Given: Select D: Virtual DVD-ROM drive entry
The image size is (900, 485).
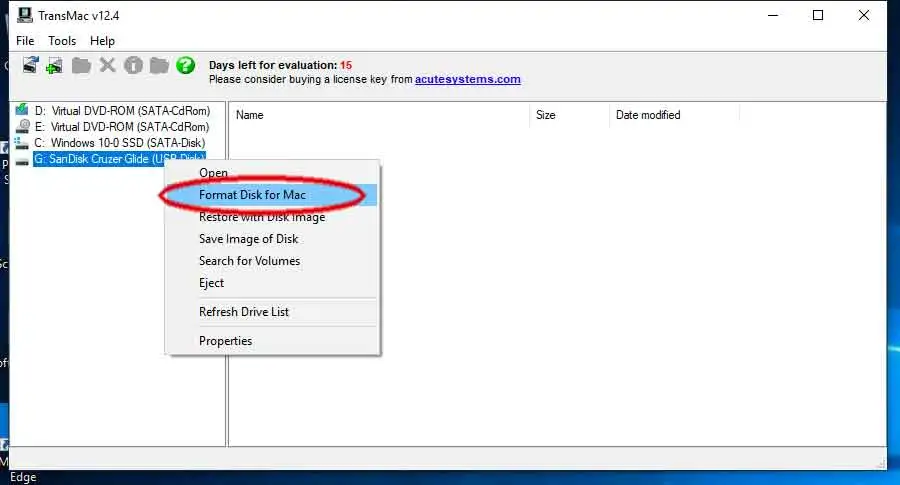Looking at the screenshot, I should pyautogui.click(x=122, y=110).
